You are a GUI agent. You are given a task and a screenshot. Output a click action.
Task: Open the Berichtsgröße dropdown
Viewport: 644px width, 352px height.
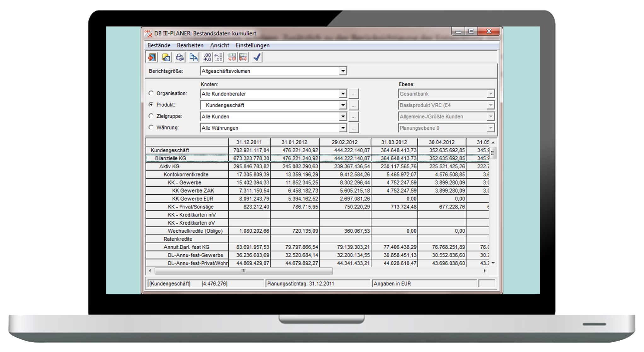[x=343, y=71]
